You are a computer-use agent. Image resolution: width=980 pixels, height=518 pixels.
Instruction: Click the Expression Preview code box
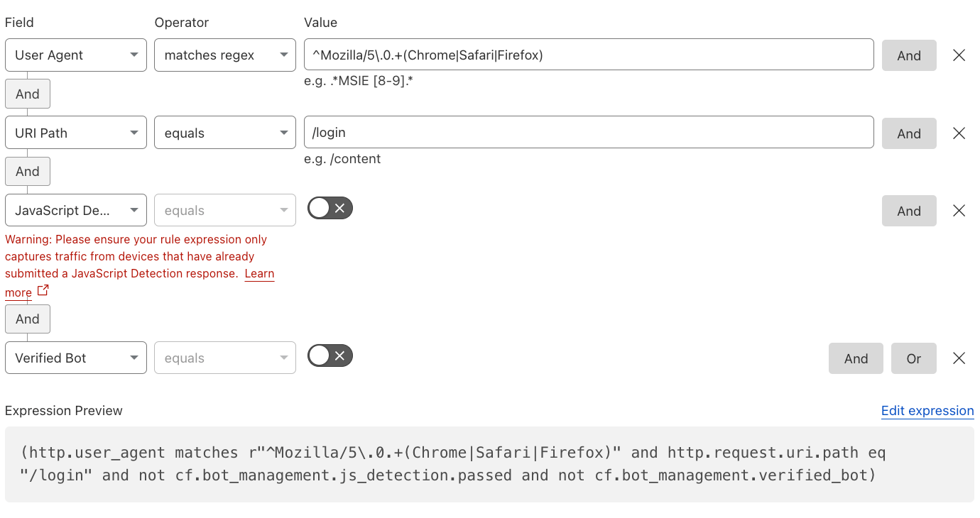click(489, 464)
